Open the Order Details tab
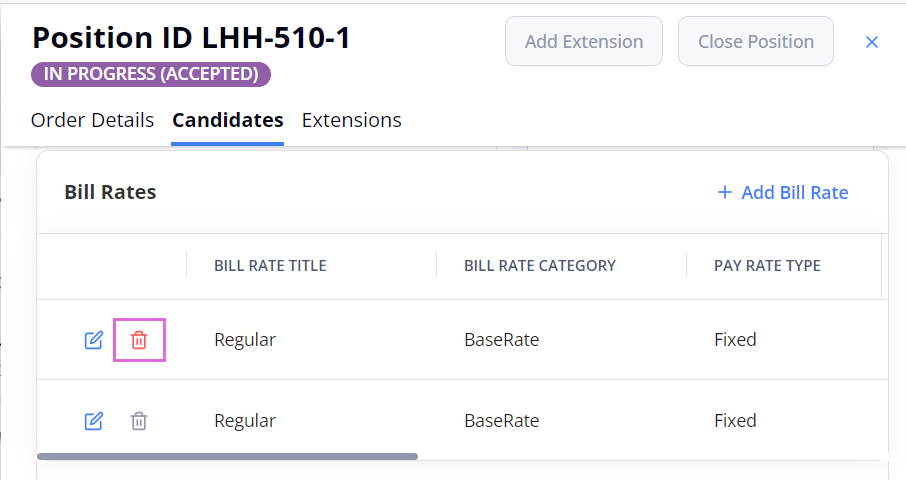 92,120
